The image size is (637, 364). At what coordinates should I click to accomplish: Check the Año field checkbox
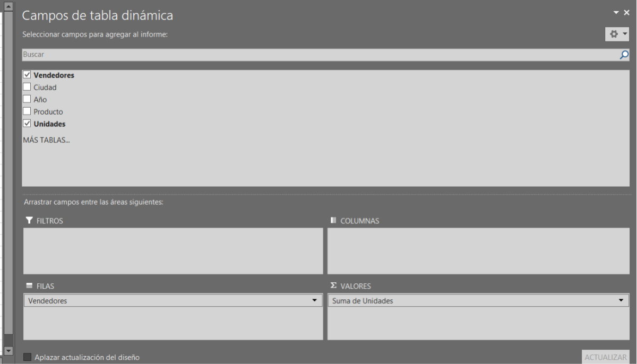coord(27,99)
